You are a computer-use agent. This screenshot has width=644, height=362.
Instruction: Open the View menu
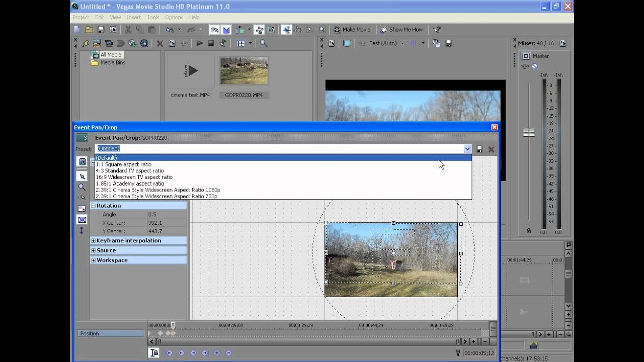115,17
